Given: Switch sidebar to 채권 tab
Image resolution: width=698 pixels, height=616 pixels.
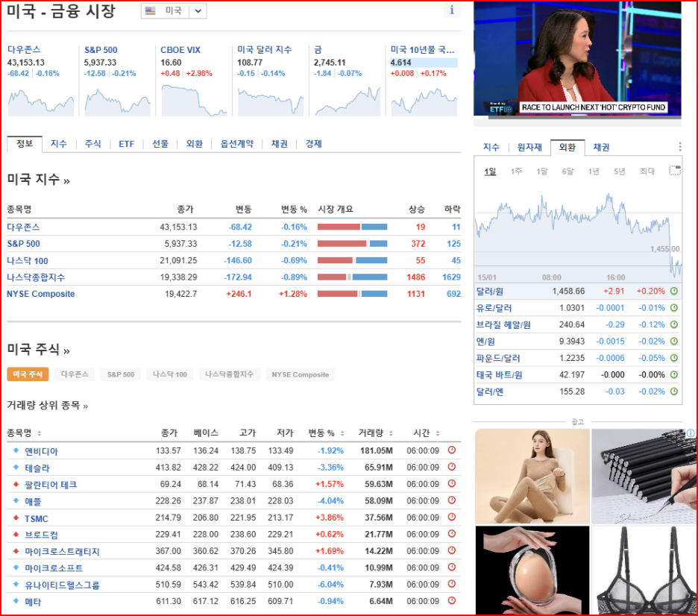Looking at the screenshot, I should (601, 147).
